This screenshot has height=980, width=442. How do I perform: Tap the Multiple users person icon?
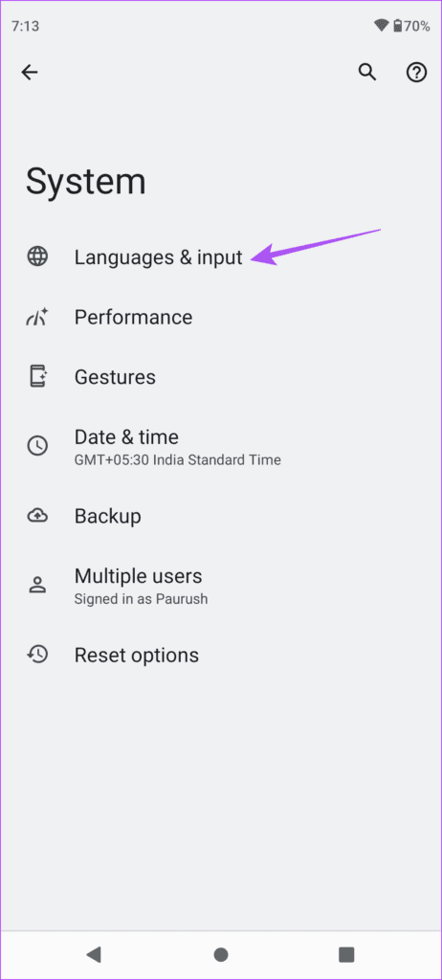point(37,585)
